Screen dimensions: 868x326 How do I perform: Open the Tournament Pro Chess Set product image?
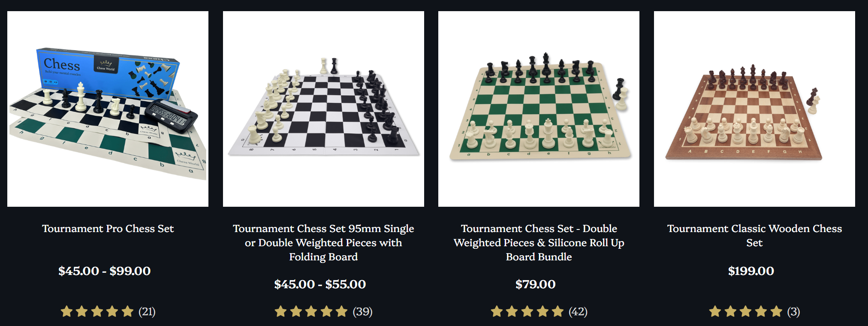point(108,109)
